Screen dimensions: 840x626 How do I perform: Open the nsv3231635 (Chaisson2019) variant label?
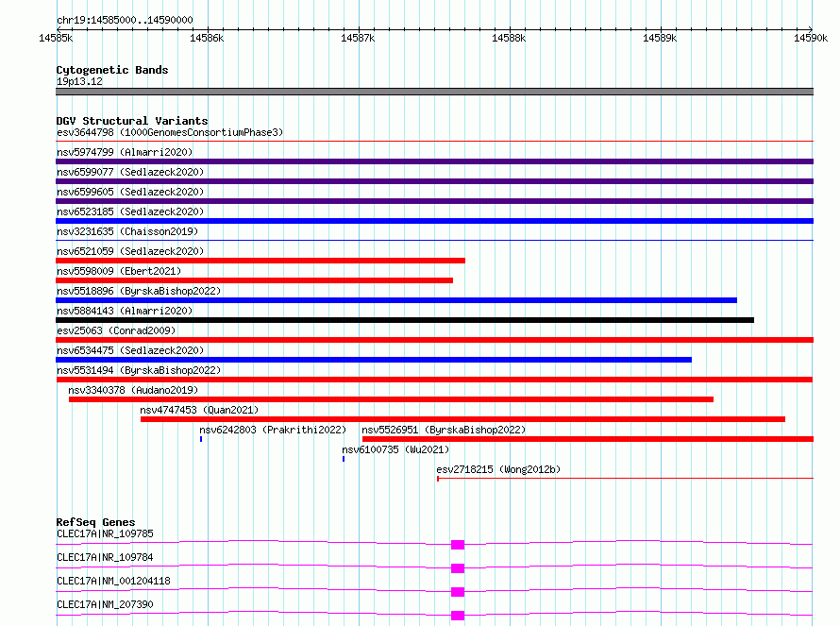click(x=127, y=231)
